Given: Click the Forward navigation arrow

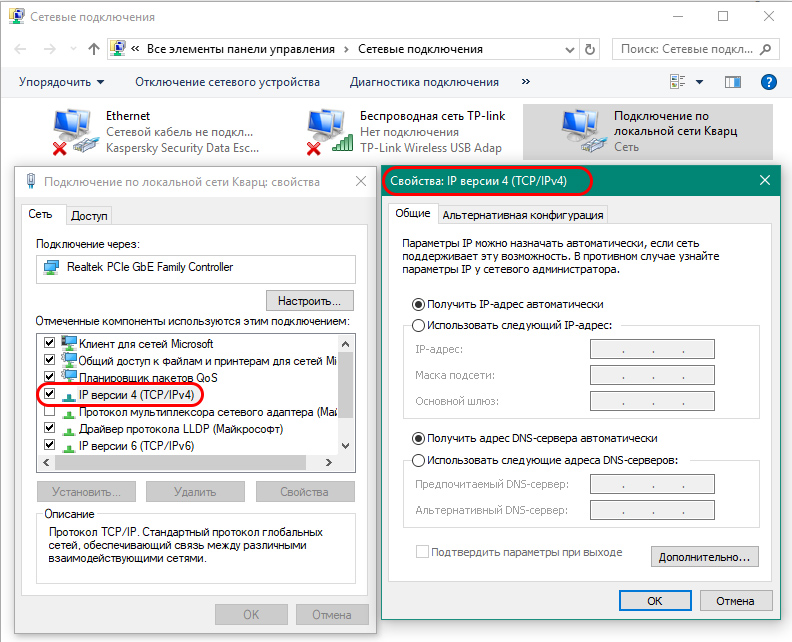Looking at the screenshot, I should pyautogui.click(x=50, y=49).
